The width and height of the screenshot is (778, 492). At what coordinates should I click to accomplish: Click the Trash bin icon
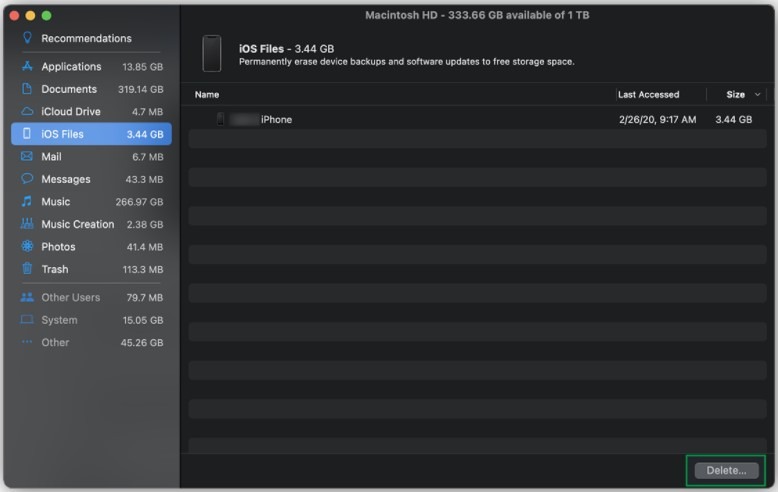tap(27, 269)
